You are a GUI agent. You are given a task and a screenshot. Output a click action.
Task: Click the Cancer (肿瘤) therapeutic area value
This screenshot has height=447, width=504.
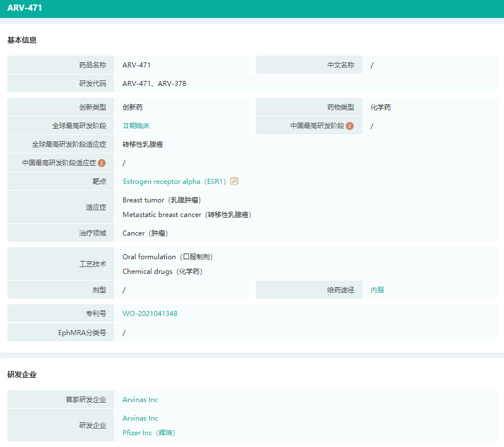(x=145, y=233)
